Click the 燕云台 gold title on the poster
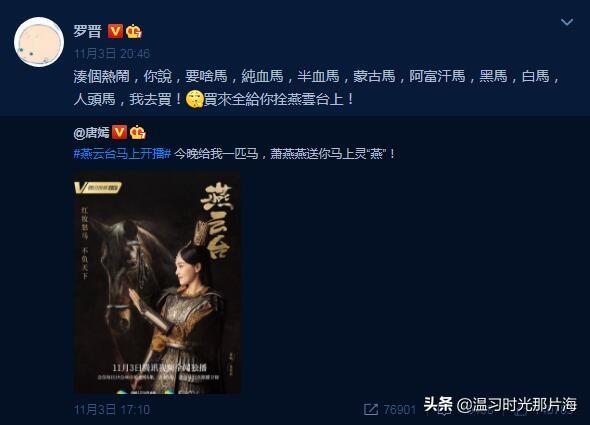The height and width of the screenshot is (425, 590). coord(215,221)
